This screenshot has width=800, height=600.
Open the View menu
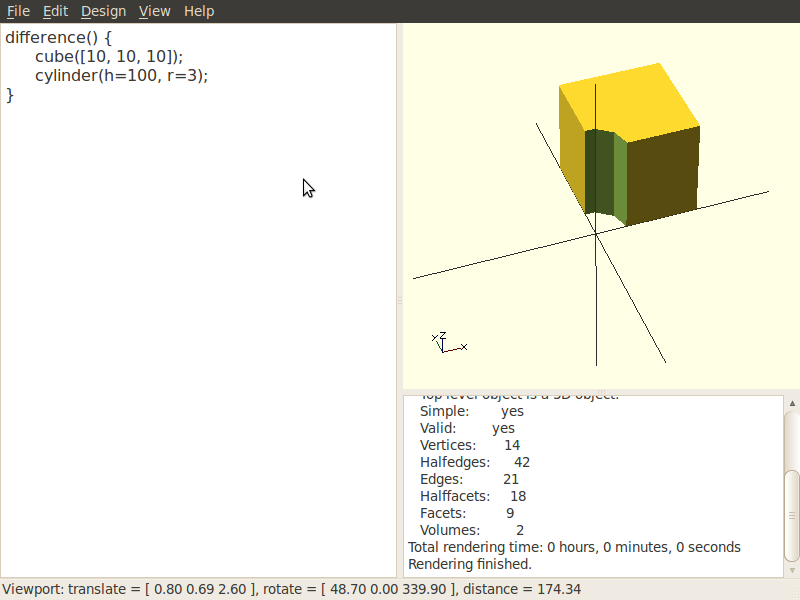(x=154, y=11)
